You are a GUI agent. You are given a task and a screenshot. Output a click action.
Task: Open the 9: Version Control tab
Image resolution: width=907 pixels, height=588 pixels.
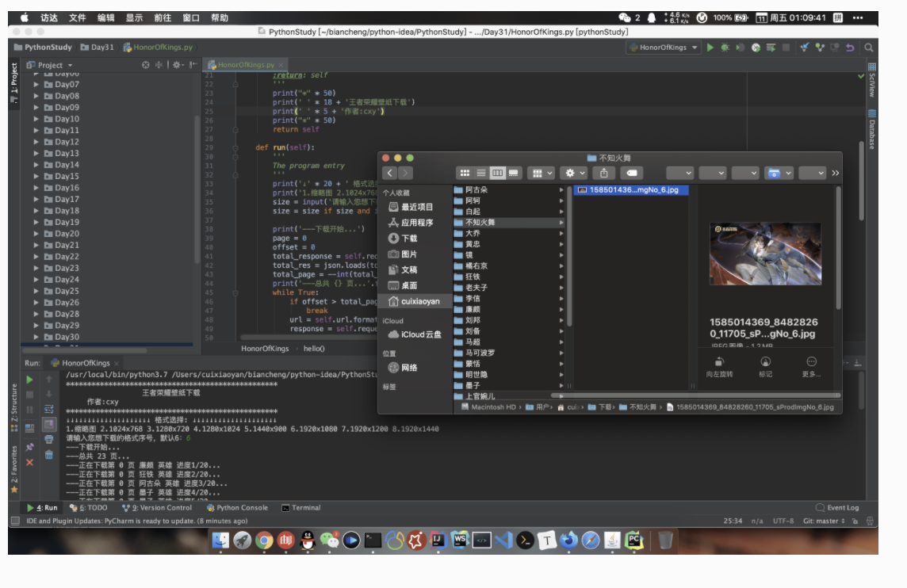[x=157, y=508]
